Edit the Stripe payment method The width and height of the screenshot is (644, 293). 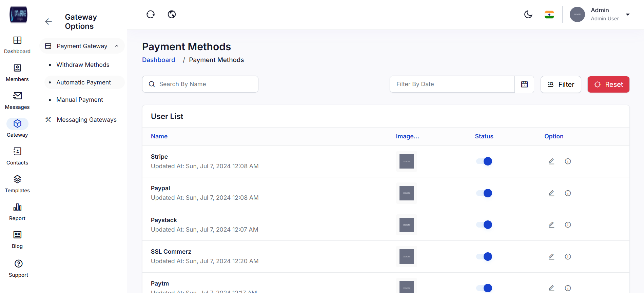click(x=551, y=161)
